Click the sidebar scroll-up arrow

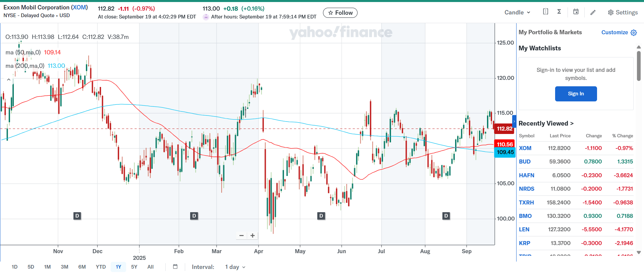pyautogui.click(x=639, y=47)
